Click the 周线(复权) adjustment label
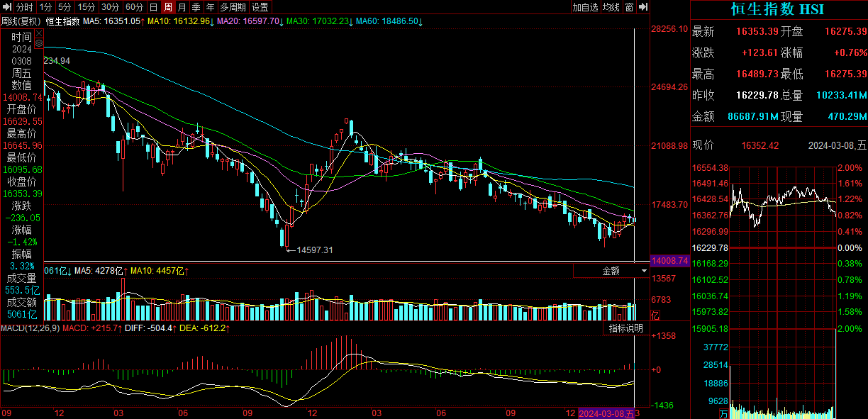868x419 pixels. [21, 21]
